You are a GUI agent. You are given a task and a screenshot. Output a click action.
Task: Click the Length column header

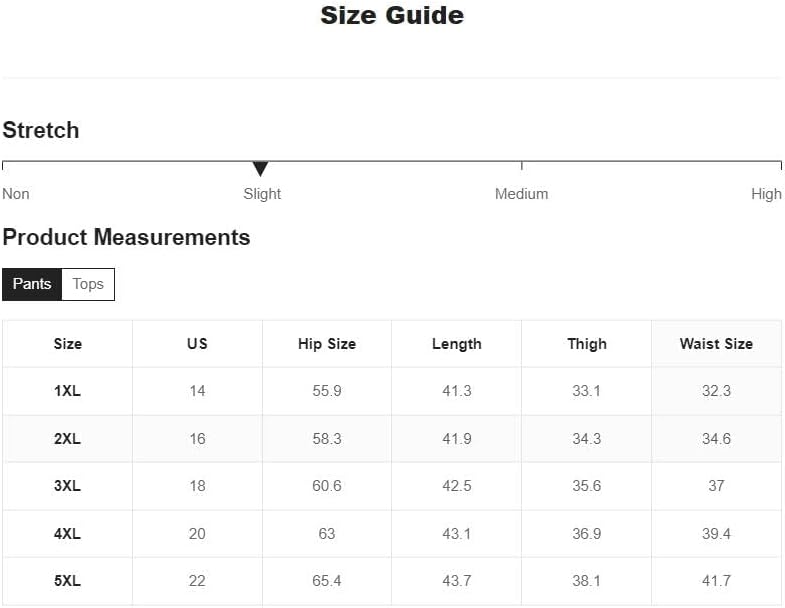tap(457, 344)
